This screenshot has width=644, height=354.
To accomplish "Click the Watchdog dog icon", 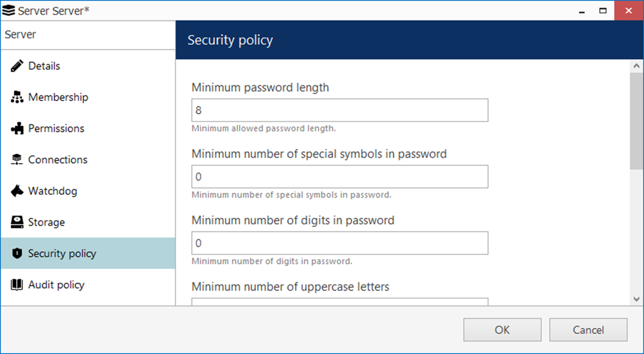I will coord(17,191).
